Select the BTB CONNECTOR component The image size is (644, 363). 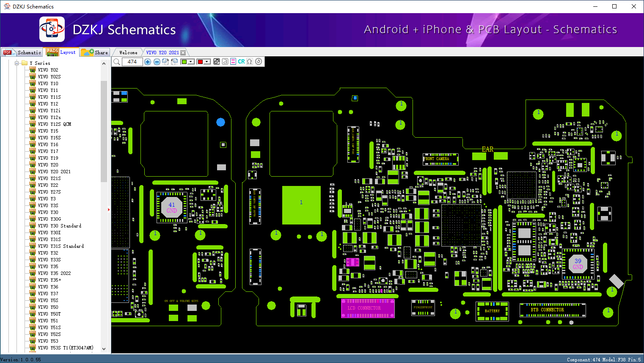click(x=553, y=310)
